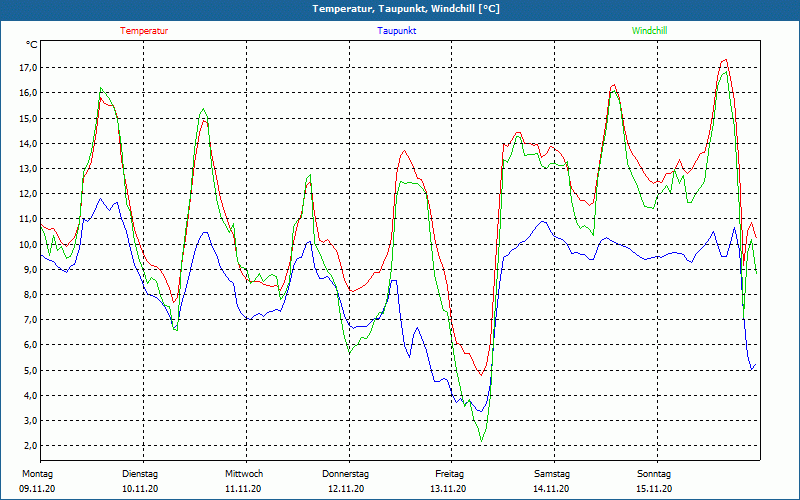Click the °C unit label
800x500 pixels.
tap(32, 45)
